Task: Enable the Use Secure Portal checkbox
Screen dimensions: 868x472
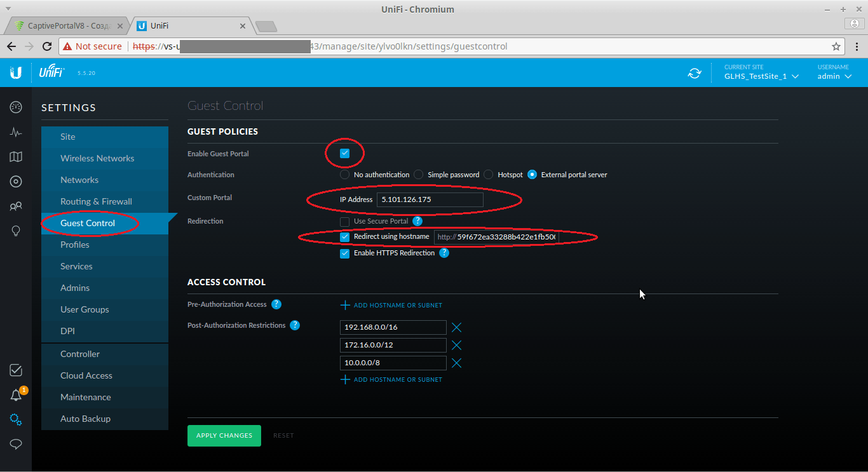Action: click(344, 222)
